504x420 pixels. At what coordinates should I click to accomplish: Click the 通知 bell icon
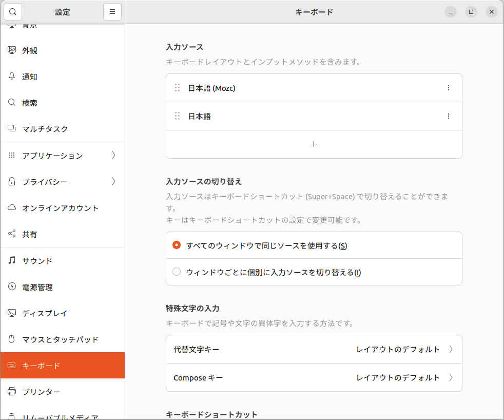click(12, 77)
